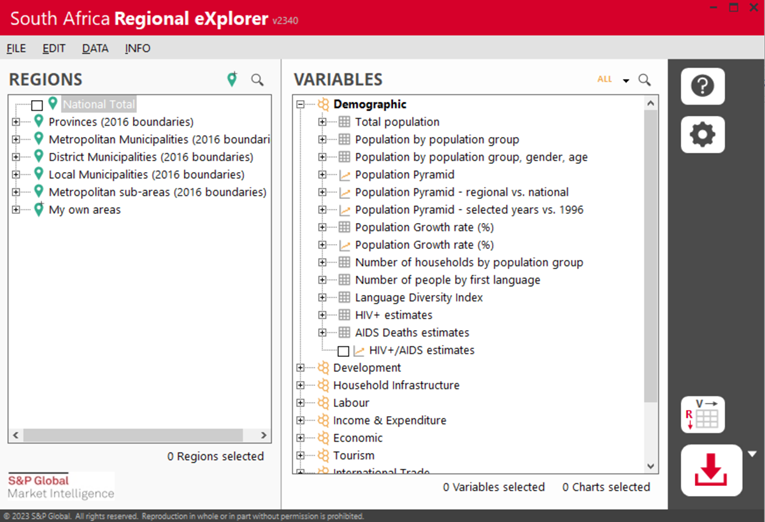Click the Regions horizontal scrollbar thumb
Viewport: 765px width, 522px height.
[133, 435]
